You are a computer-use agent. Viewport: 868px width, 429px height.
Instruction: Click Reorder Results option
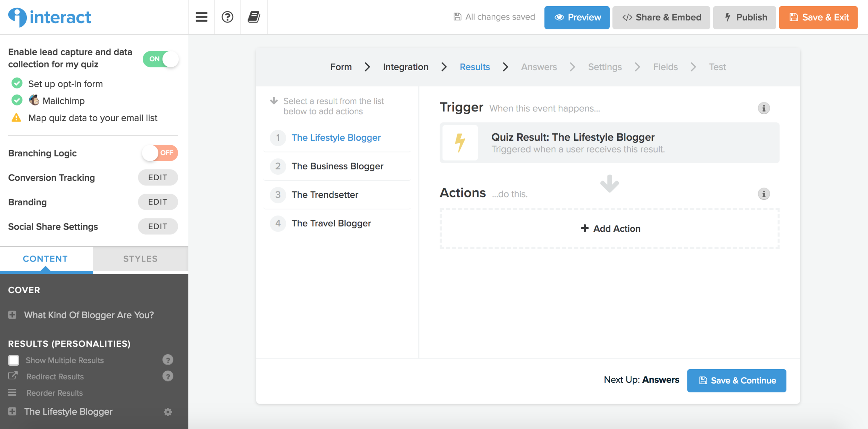pos(55,393)
